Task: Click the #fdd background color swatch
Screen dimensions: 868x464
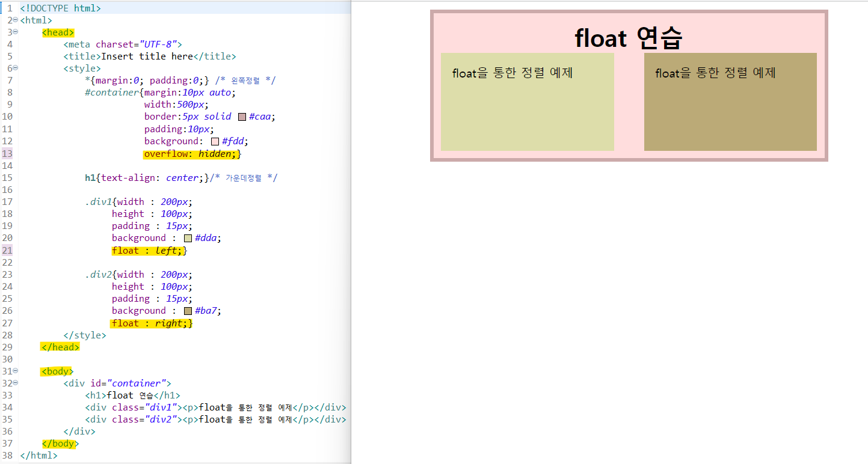Action: click(215, 141)
